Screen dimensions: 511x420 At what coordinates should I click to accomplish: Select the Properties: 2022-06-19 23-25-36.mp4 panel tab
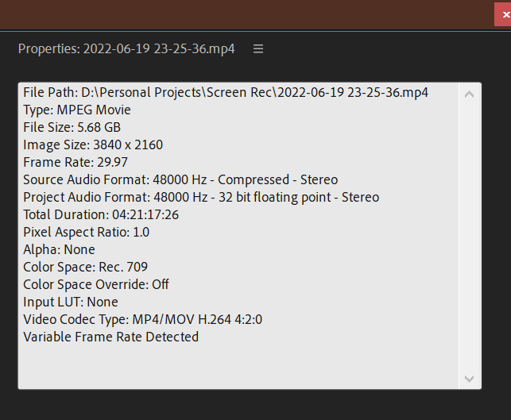126,49
